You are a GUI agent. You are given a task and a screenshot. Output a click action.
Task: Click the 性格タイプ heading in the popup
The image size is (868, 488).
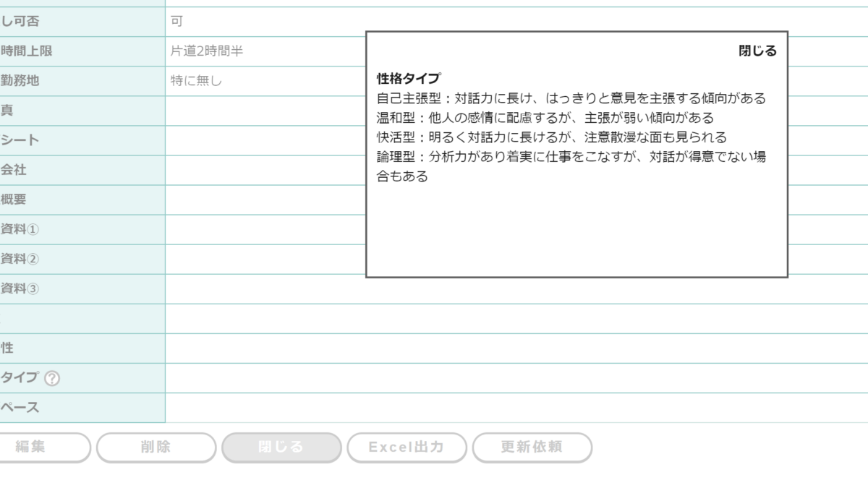pyautogui.click(x=409, y=78)
